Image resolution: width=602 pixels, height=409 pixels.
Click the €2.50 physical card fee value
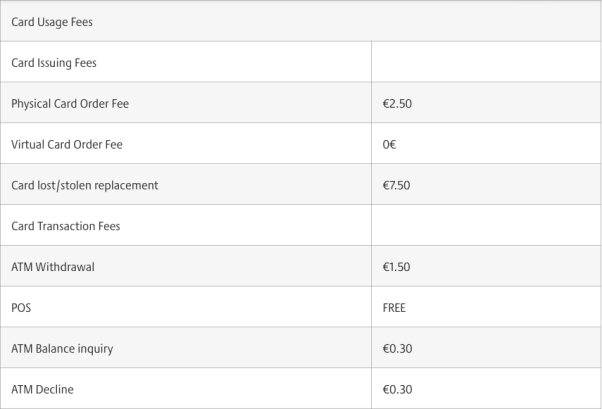[397, 104]
